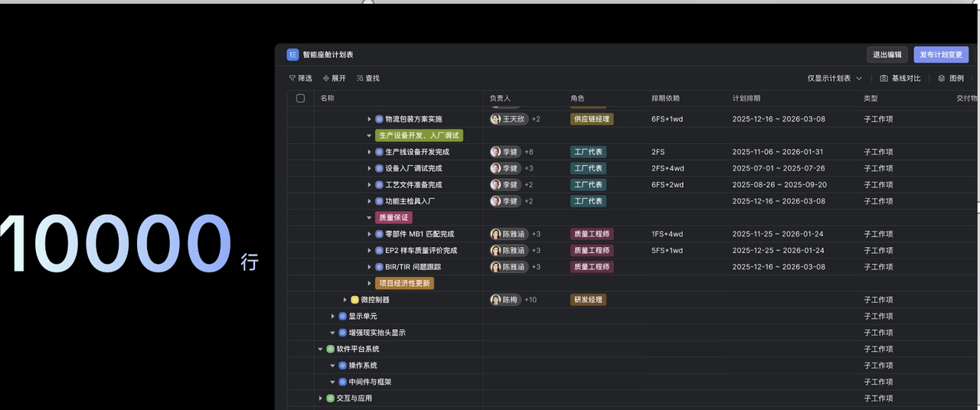980x410 pixels.
Task: Click the 展开 expand-all button
Action: click(335, 78)
